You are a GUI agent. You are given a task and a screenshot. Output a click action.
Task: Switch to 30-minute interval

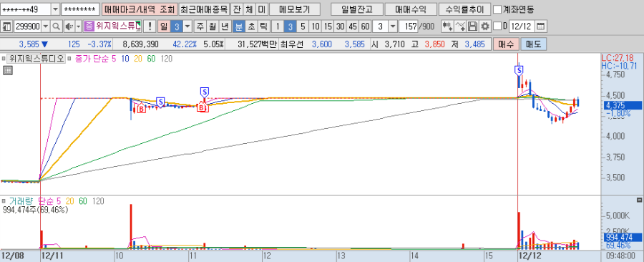click(x=340, y=26)
